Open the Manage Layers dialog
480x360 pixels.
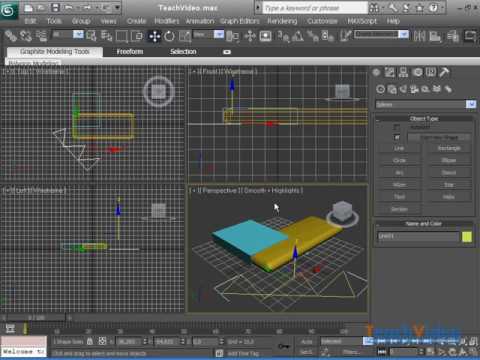[x=453, y=36]
